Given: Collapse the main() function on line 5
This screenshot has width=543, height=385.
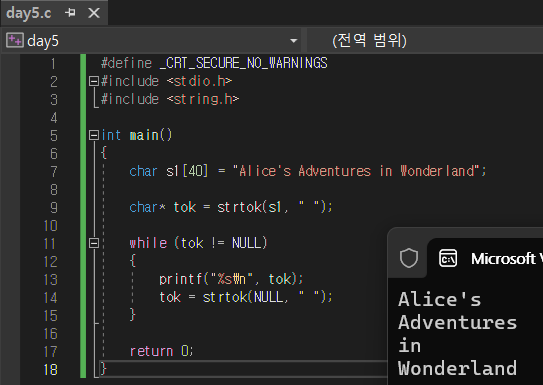Looking at the screenshot, I should 94,135.
